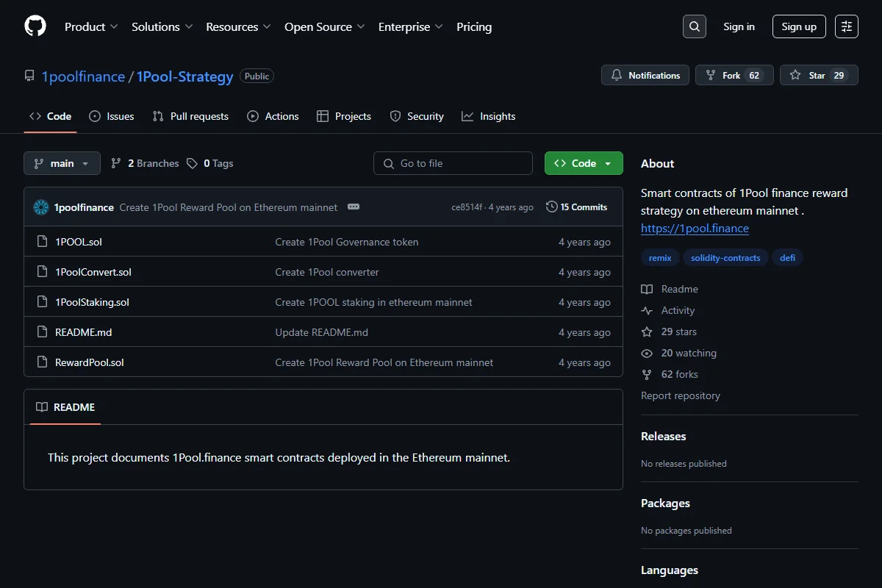This screenshot has height=588, width=882.
Task: Select the solidity-contracts topic tag
Action: (x=726, y=258)
